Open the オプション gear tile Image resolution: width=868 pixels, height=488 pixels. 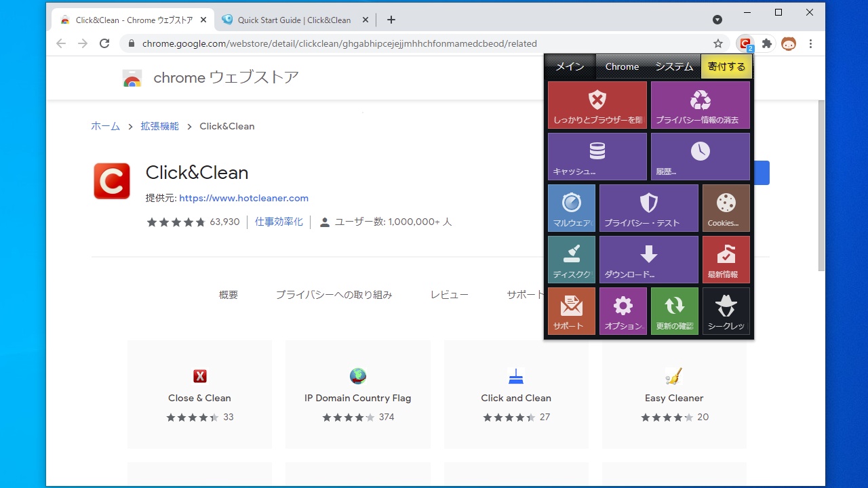623,311
